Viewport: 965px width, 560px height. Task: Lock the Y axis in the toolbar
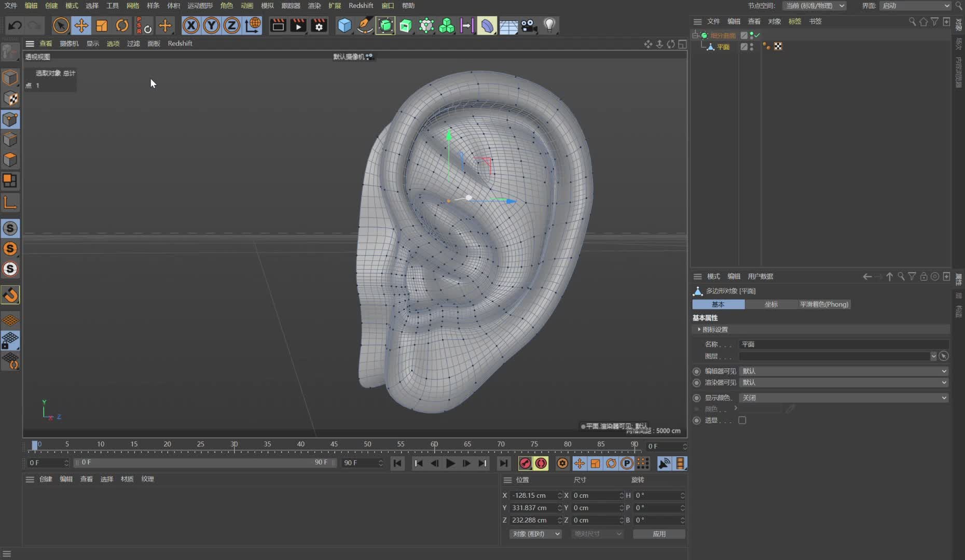(211, 25)
